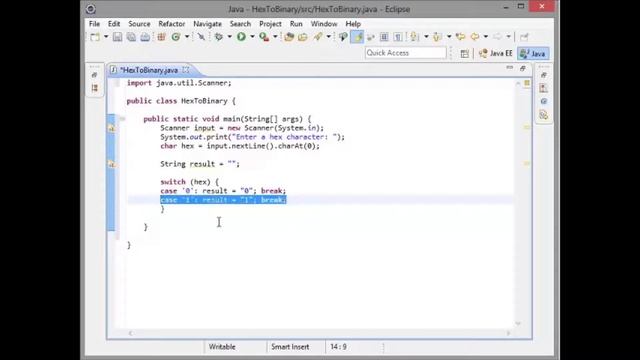Image resolution: width=640 pixels, height=360 pixels.
Task: Click the greyed-out Forward navigation arrow
Action: tap(498, 37)
